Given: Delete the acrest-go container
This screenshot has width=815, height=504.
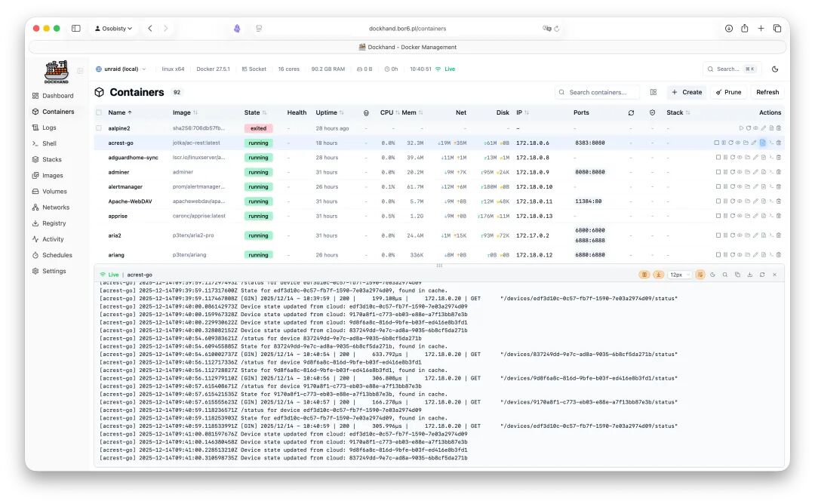Looking at the screenshot, I should click(779, 143).
